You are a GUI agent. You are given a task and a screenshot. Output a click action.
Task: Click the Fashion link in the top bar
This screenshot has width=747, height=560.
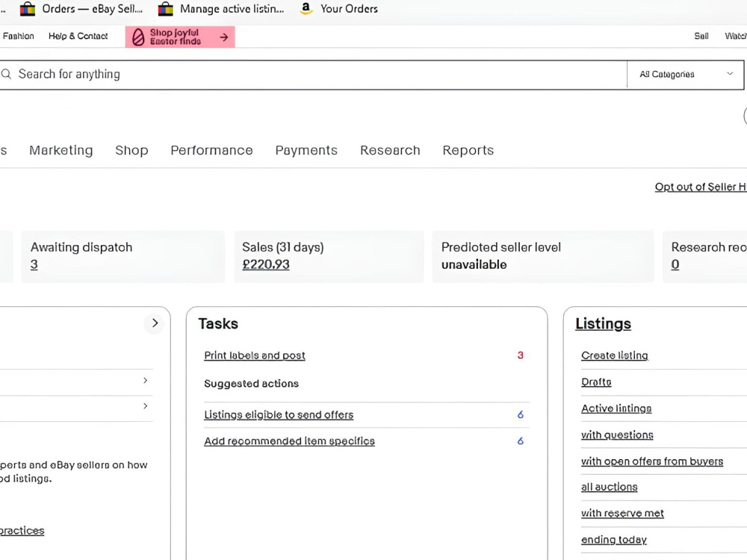(18, 36)
